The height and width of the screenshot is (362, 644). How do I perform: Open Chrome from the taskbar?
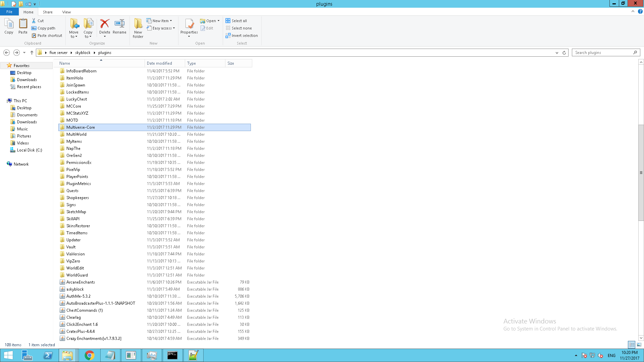coord(89,355)
